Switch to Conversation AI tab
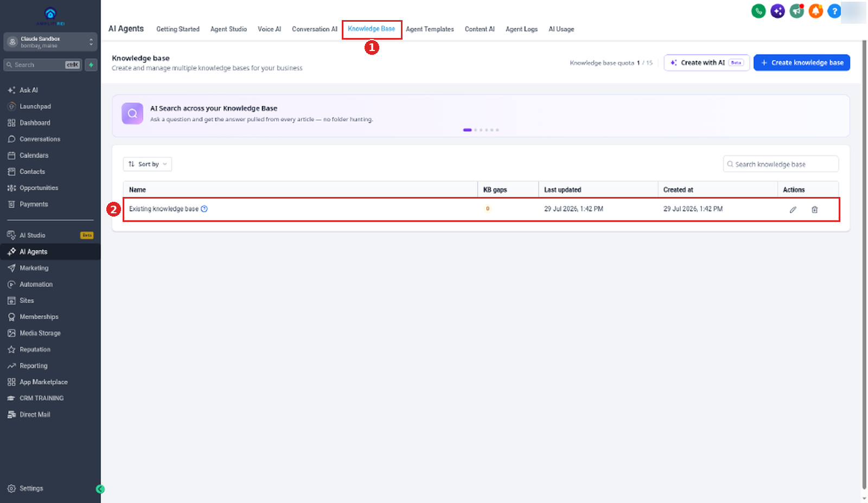 pyautogui.click(x=315, y=29)
